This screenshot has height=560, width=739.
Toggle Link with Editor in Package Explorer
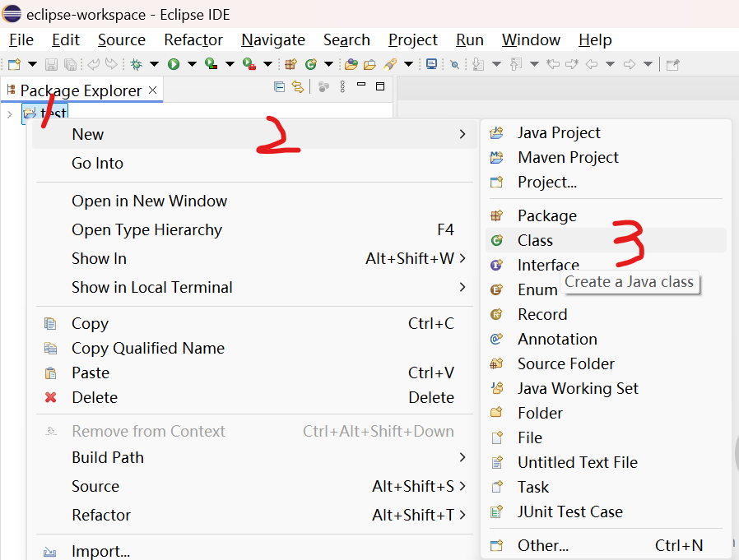click(x=298, y=86)
